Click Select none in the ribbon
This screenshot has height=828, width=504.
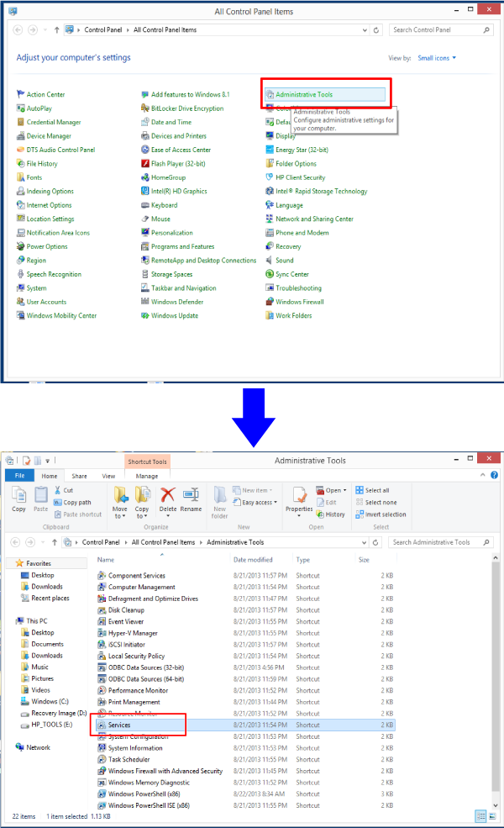[376, 503]
